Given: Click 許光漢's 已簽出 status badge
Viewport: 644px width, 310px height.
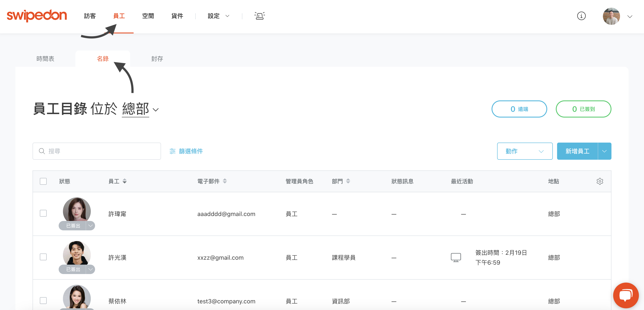Looking at the screenshot, I should pyautogui.click(x=73, y=269).
